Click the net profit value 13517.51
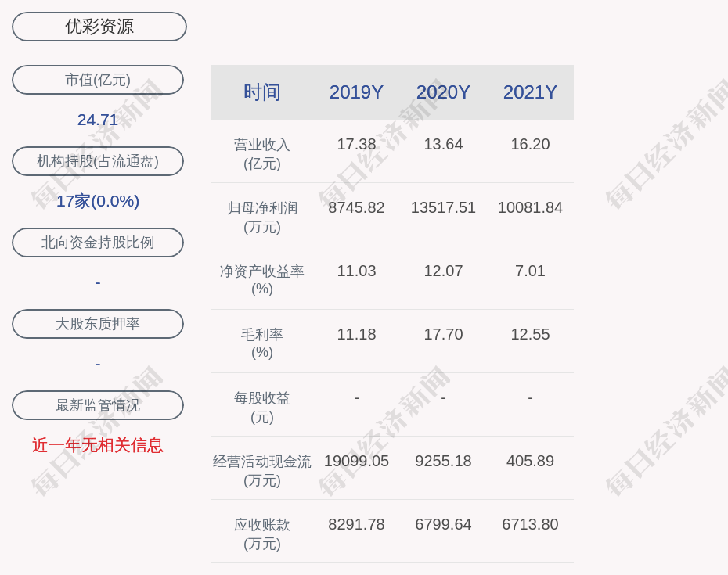 pyautogui.click(x=443, y=207)
